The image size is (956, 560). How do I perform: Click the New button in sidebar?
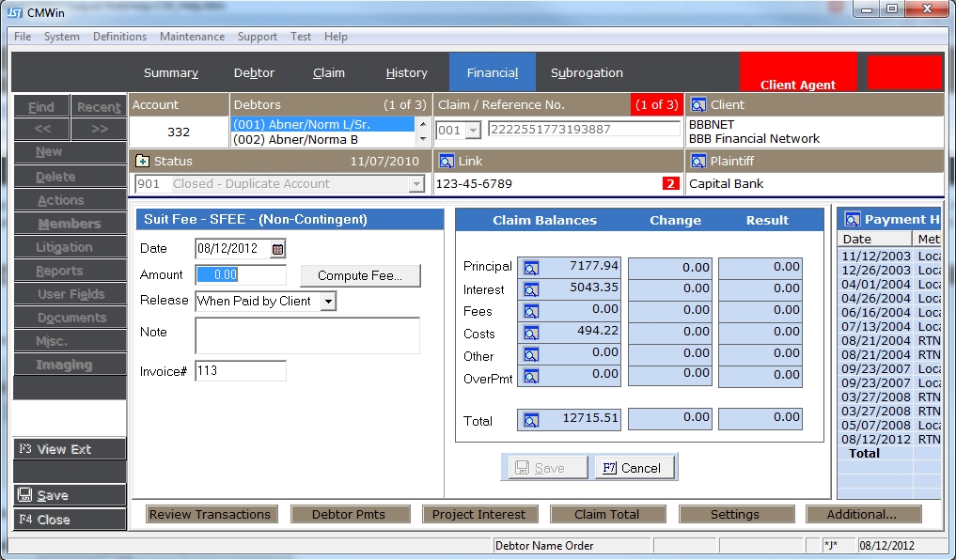(71, 151)
